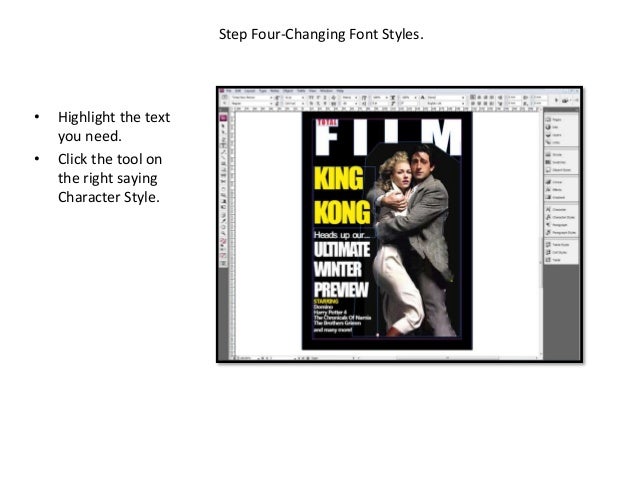
Task: Open the Edit menu
Action: [238, 91]
